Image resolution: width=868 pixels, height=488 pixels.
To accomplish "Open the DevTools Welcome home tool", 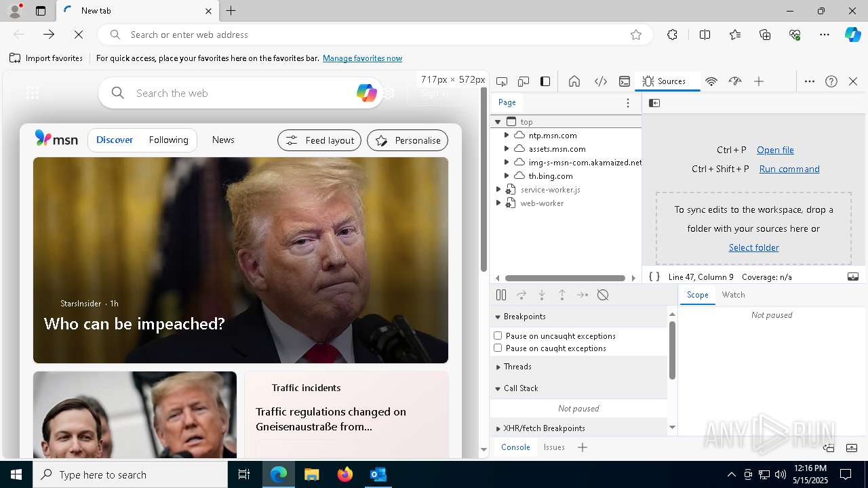I will point(574,81).
